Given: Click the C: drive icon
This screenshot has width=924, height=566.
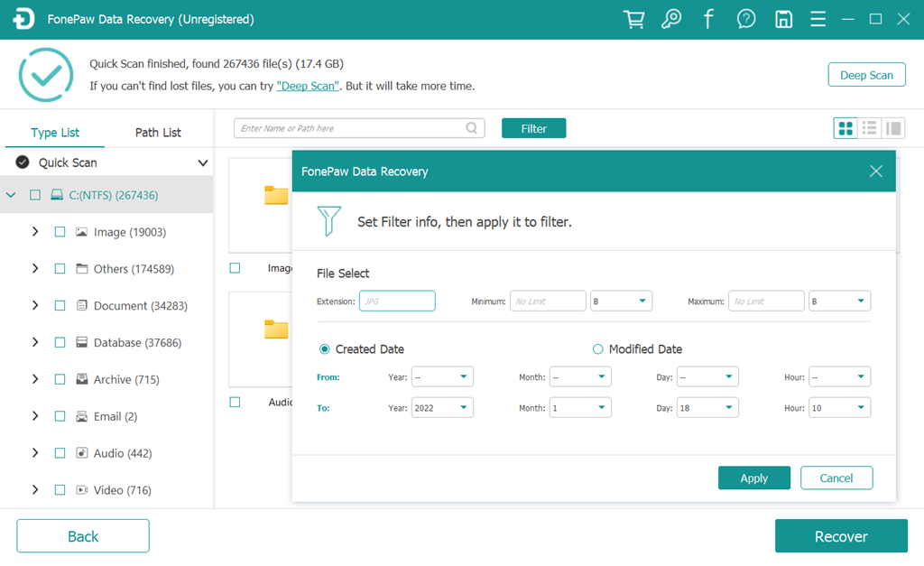Looking at the screenshot, I should [x=57, y=195].
